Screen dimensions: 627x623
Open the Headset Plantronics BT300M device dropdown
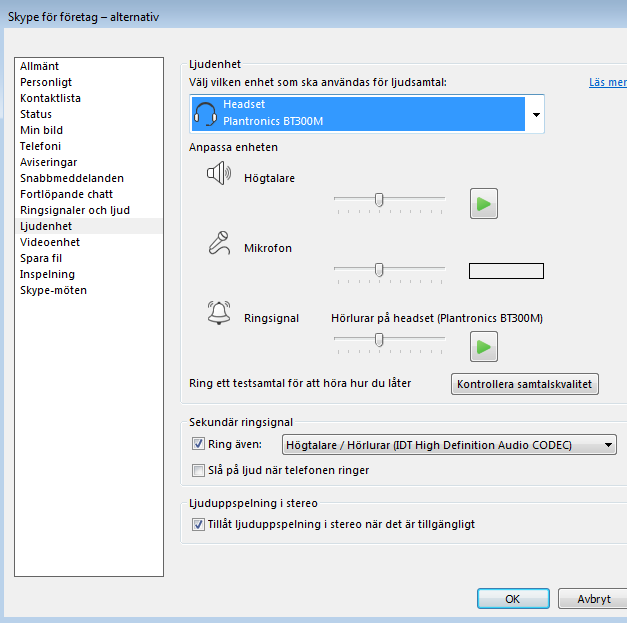click(367, 114)
